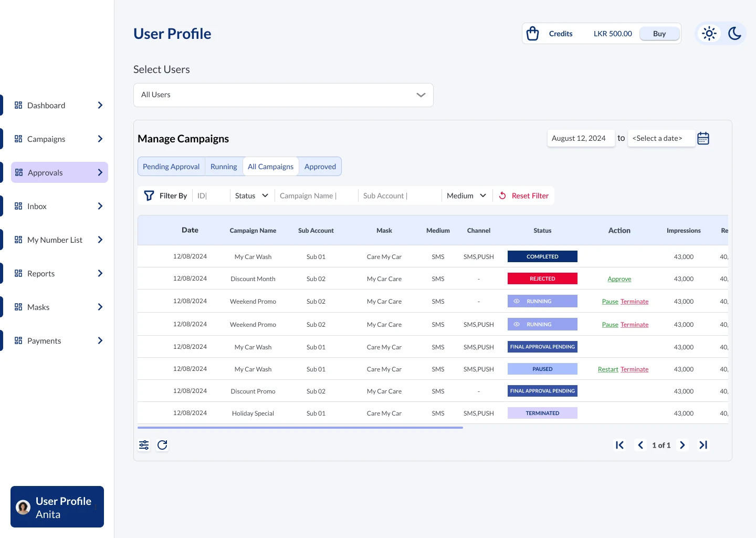The image size is (756, 538).
Task: Open the Payments sidebar menu item
Action: pos(59,340)
